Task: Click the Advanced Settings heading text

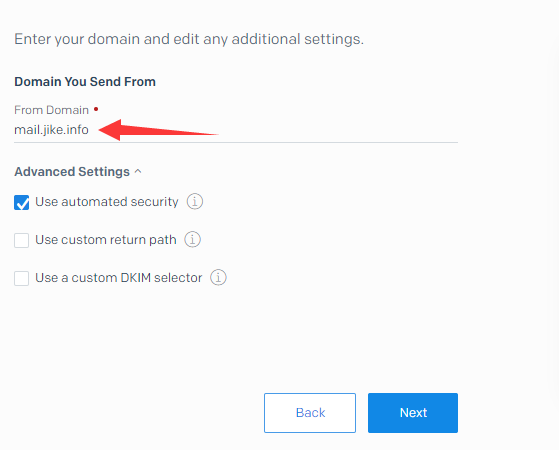Action: coord(72,172)
